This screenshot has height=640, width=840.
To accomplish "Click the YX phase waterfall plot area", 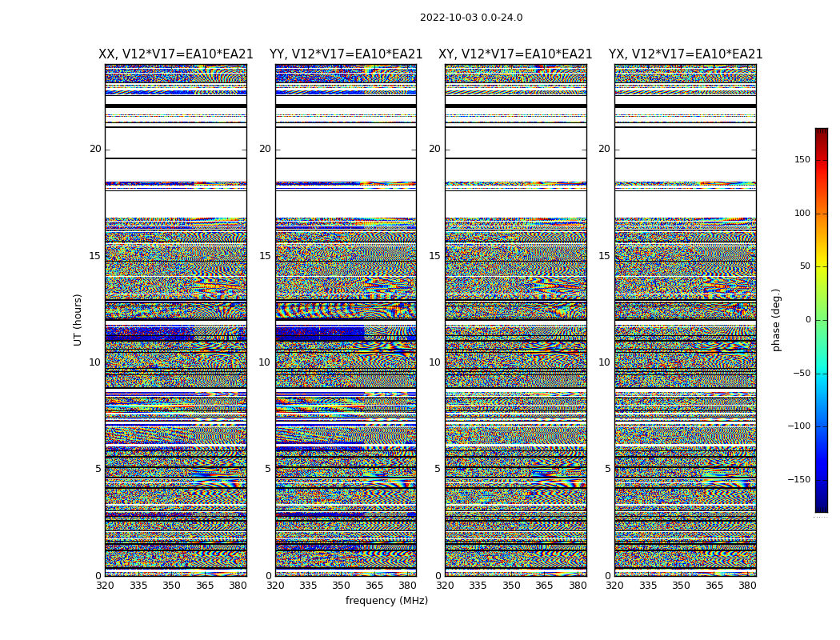I will click(686, 320).
